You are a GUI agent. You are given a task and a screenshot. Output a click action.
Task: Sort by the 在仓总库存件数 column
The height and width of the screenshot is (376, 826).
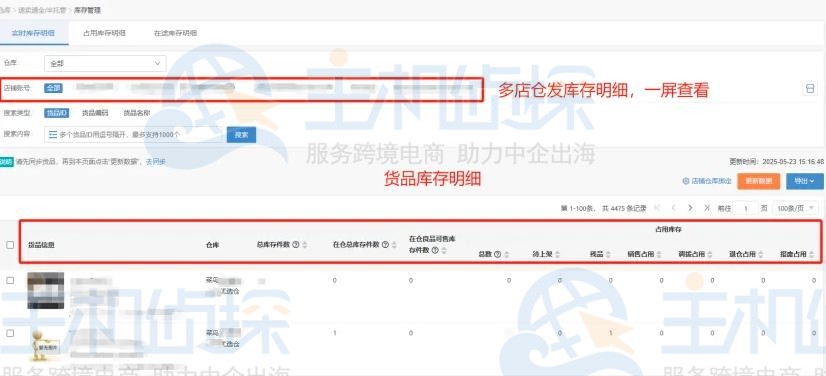tap(394, 245)
